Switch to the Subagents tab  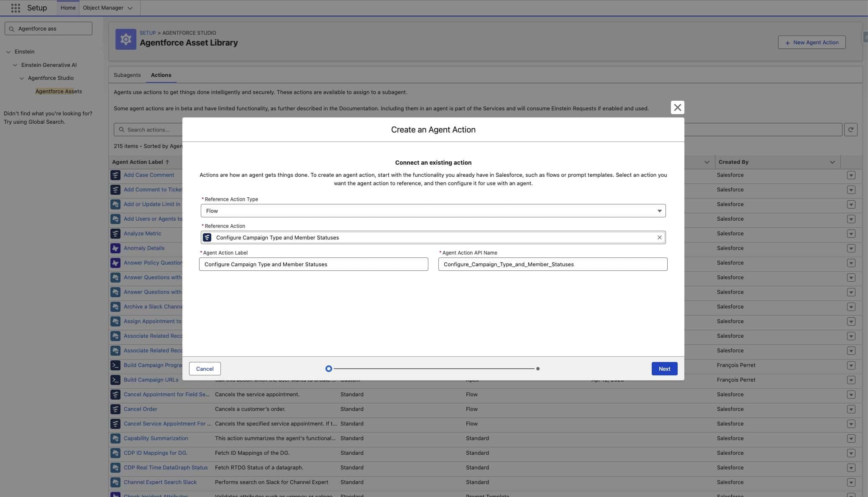[127, 75]
